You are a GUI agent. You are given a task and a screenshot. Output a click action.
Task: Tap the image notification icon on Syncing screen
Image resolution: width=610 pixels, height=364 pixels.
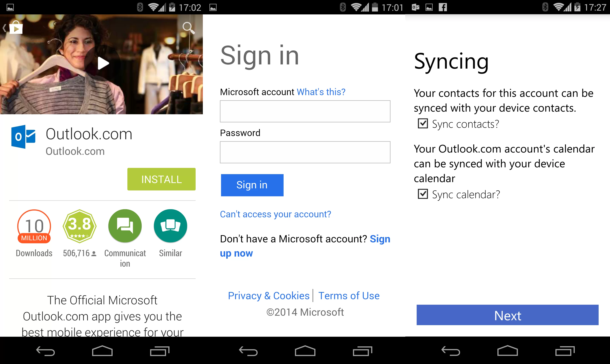[429, 7]
